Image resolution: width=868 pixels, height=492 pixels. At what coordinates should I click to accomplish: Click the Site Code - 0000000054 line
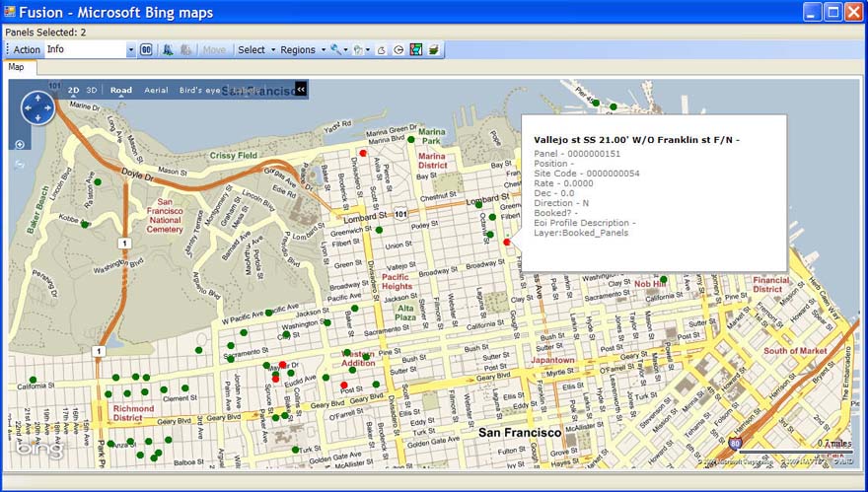click(586, 174)
